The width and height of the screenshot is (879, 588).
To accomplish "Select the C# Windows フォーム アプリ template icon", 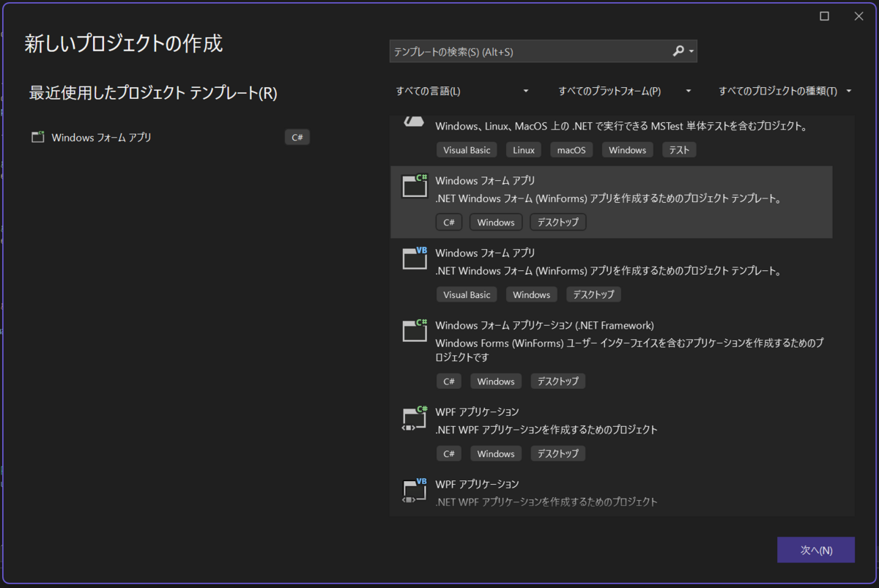I will point(414,186).
